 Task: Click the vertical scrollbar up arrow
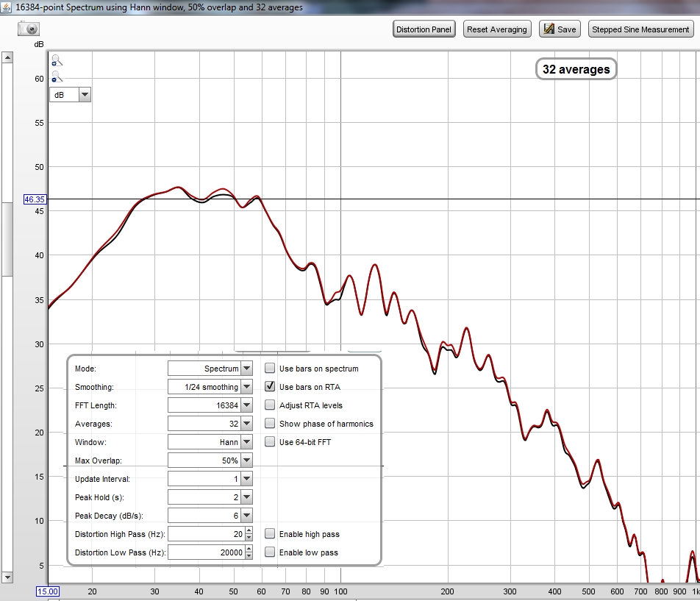click(x=7, y=57)
